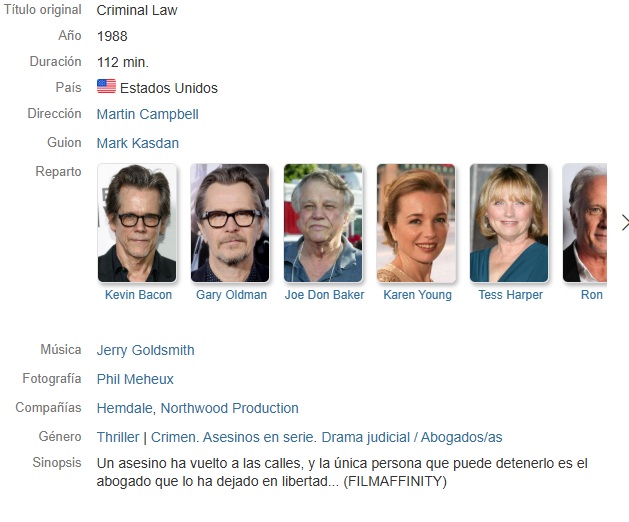Open the partially visible Ron cast photo
The width and height of the screenshot is (629, 522).
585,223
